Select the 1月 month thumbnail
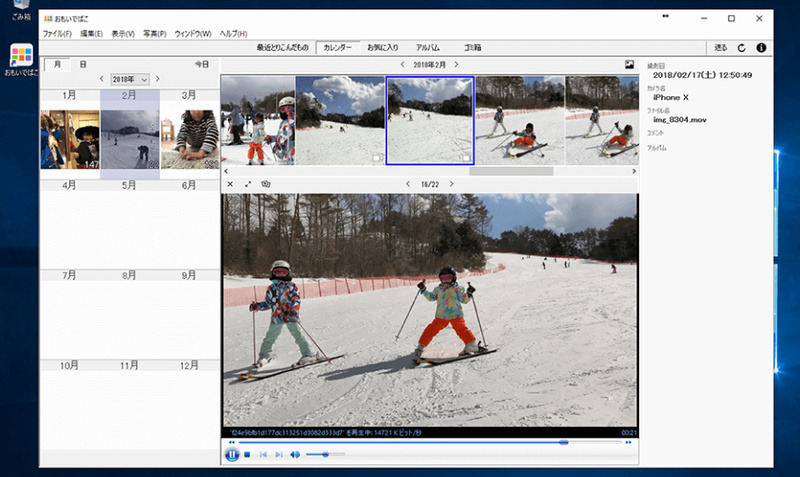 pyautogui.click(x=70, y=139)
